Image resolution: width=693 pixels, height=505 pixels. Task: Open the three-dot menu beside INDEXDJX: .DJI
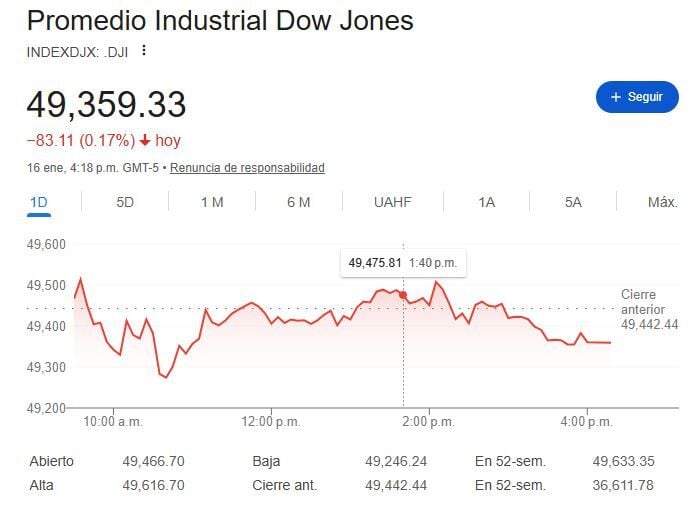point(144,50)
